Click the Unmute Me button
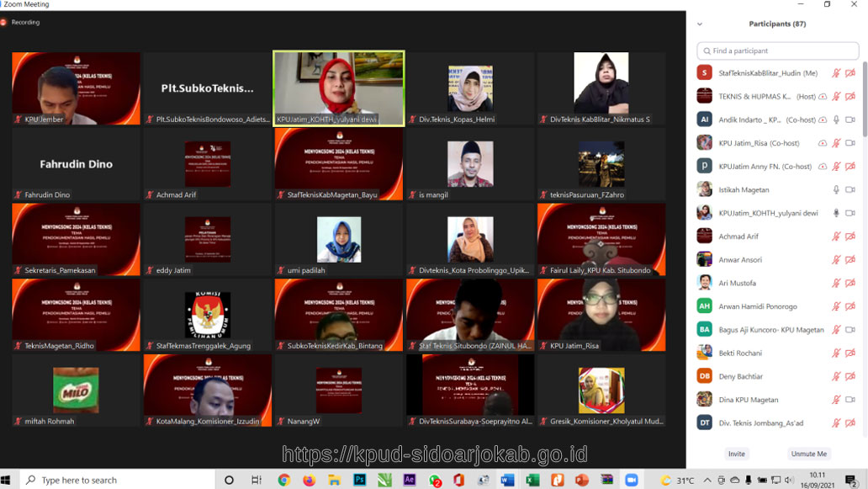Image resolution: width=868 pixels, height=489 pixels. 808,454
